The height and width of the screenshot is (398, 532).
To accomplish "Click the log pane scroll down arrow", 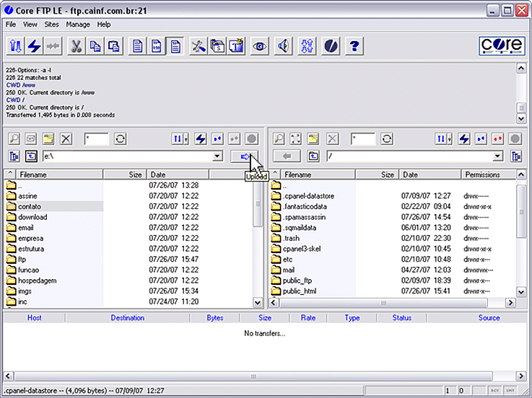I will (521, 118).
